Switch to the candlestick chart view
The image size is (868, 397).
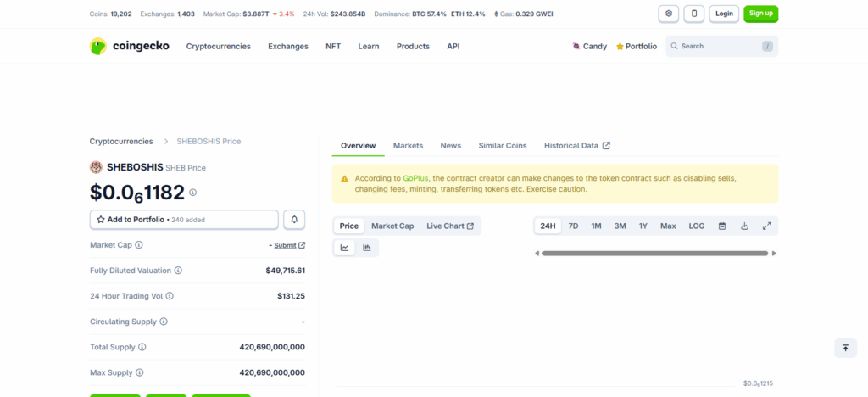[367, 248]
